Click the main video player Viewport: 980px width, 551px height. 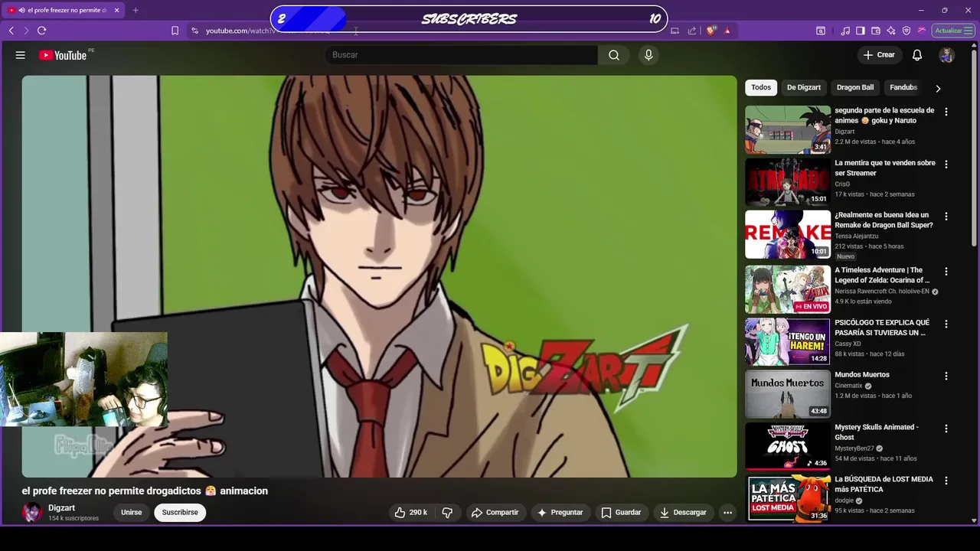point(379,276)
